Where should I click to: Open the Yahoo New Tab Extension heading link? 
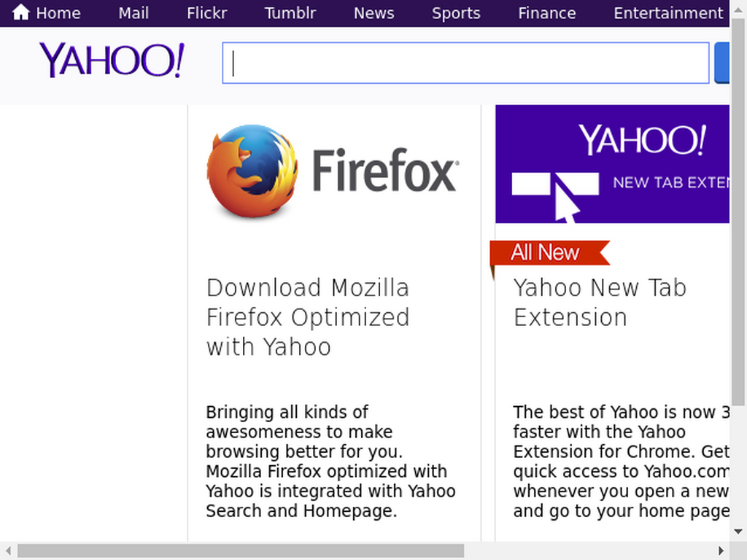pos(600,303)
